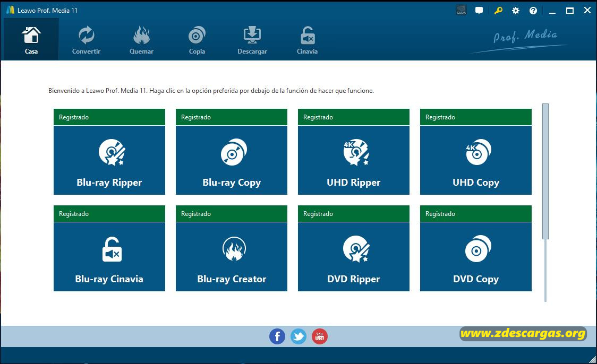Open the Quemar burn tab

pyautogui.click(x=141, y=40)
